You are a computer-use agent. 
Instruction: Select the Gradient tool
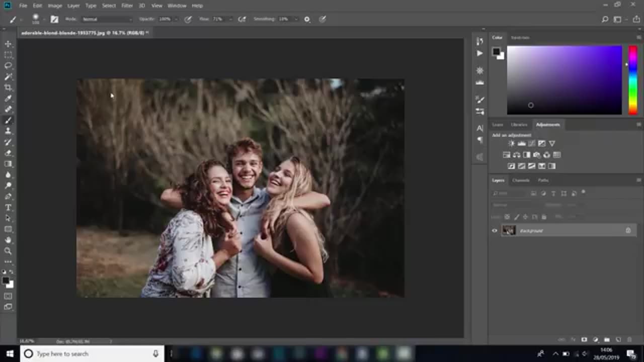point(8,164)
